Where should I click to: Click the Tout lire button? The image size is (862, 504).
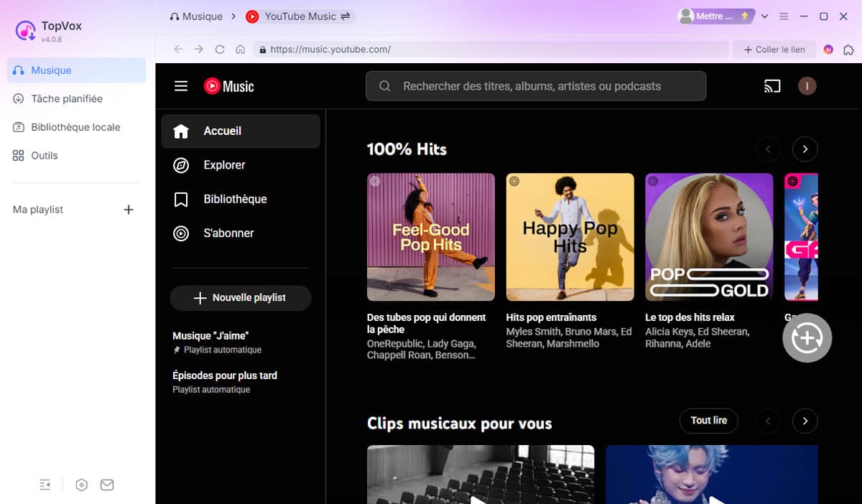click(709, 421)
